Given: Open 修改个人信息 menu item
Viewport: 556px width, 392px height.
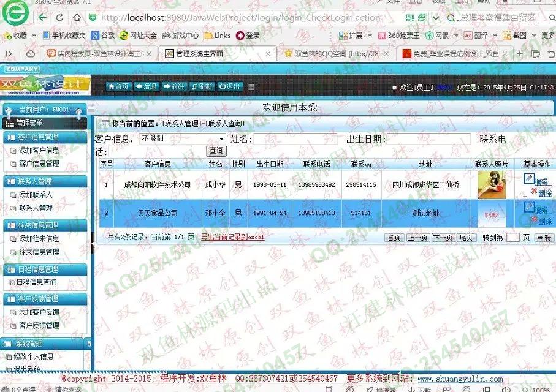Looking at the screenshot, I should [33, 356].
